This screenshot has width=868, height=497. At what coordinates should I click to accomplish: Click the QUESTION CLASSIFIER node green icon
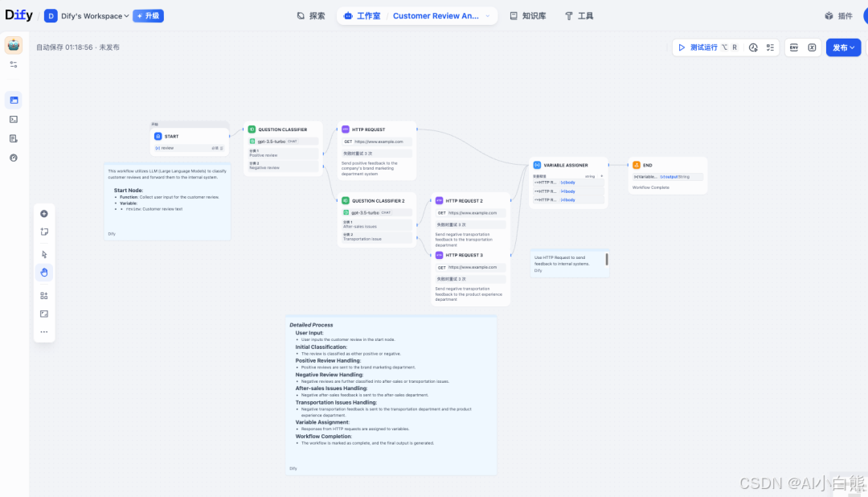(x=252, y=129)
